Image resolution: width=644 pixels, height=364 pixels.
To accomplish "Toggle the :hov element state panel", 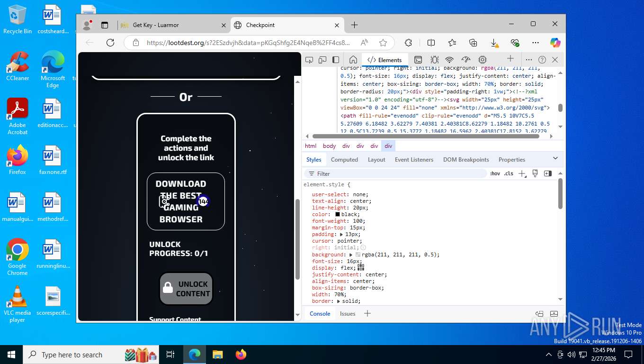I will [x=495, y=173].
